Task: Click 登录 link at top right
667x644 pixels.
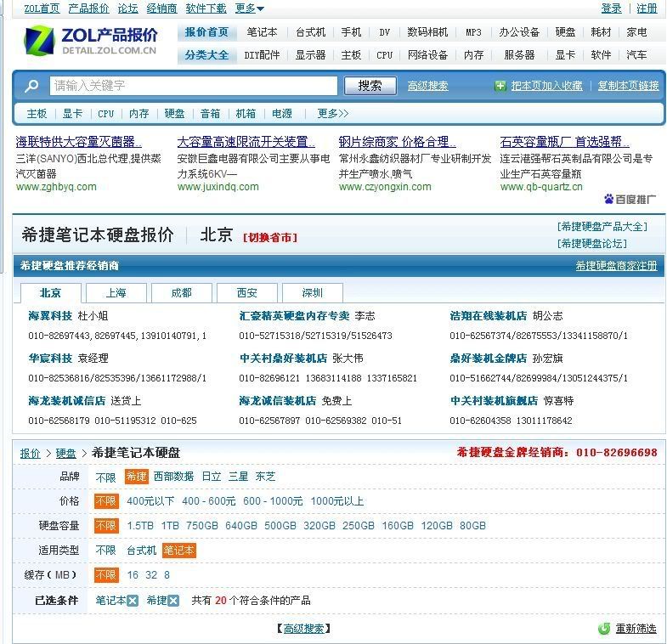Action: pyautogui.click(x=611, y=8)
